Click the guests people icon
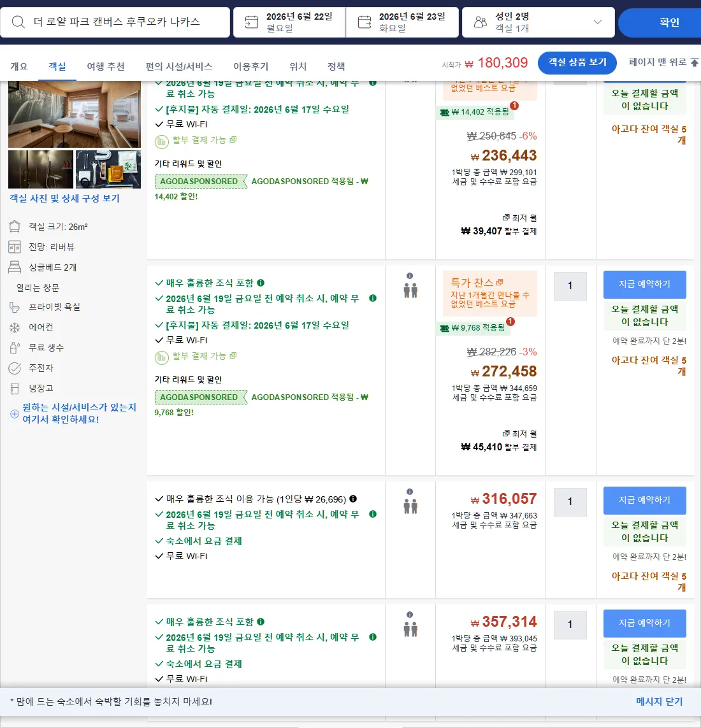This screenshot has height=728, width=701. point(481,22)
